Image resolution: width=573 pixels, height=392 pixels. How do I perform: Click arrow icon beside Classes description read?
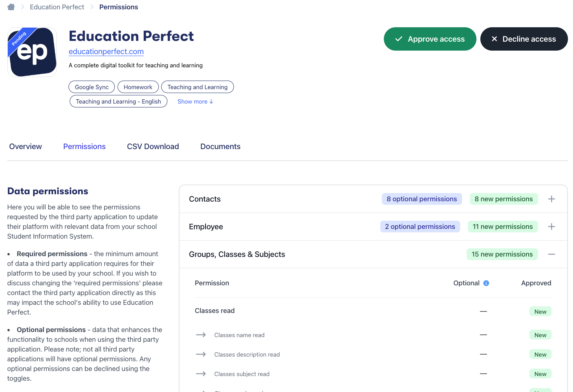coord(201,354)
